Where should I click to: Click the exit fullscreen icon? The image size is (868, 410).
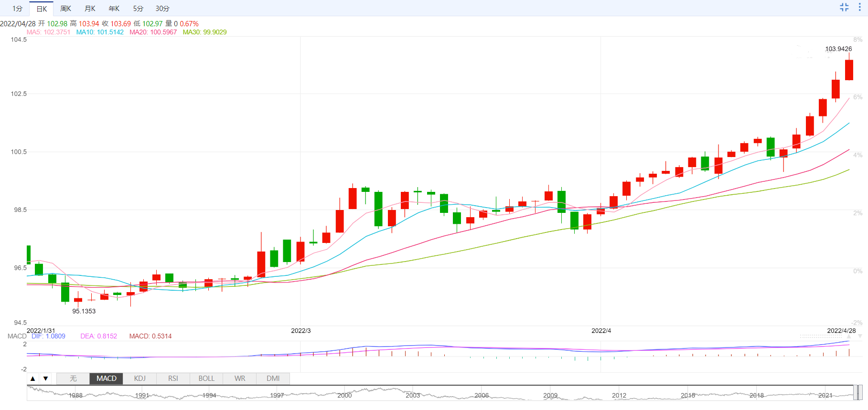(844, 7)
